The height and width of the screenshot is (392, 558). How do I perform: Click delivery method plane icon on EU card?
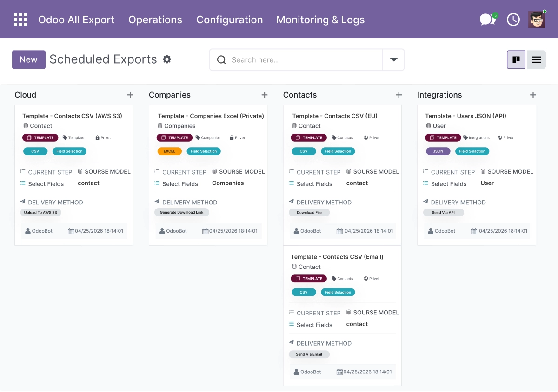[x=292, y=202]
